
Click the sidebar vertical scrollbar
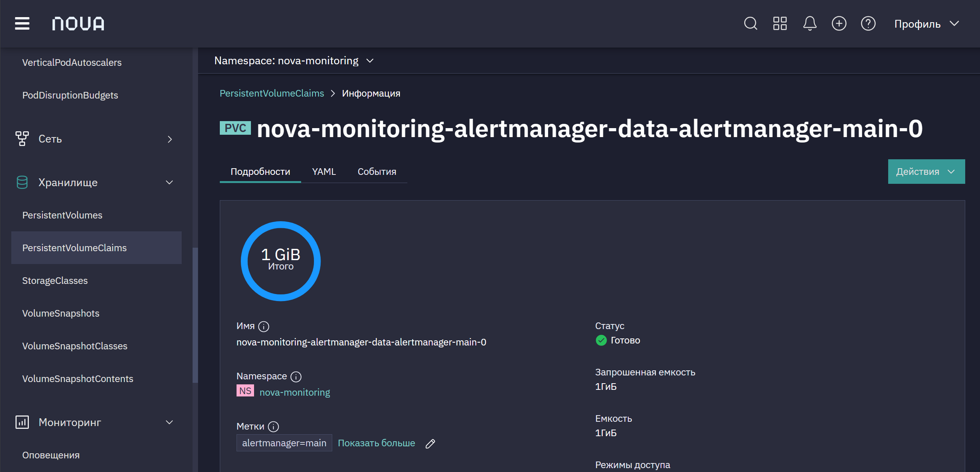tap(195, 315)
